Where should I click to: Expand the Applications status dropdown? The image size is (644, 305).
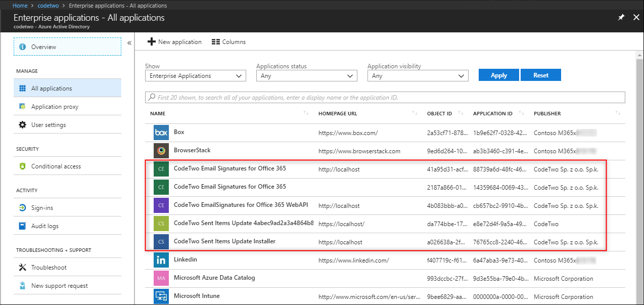click(307, 76)
